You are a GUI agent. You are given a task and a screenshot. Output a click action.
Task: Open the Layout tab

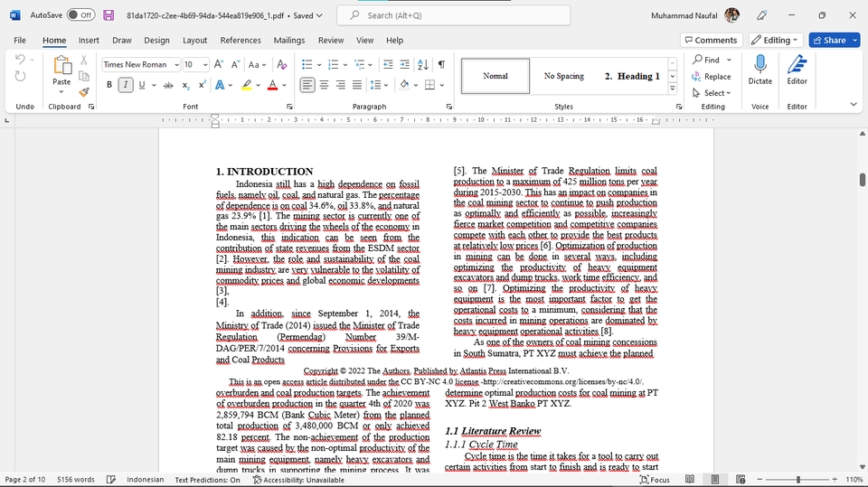(x=195, y=40)
